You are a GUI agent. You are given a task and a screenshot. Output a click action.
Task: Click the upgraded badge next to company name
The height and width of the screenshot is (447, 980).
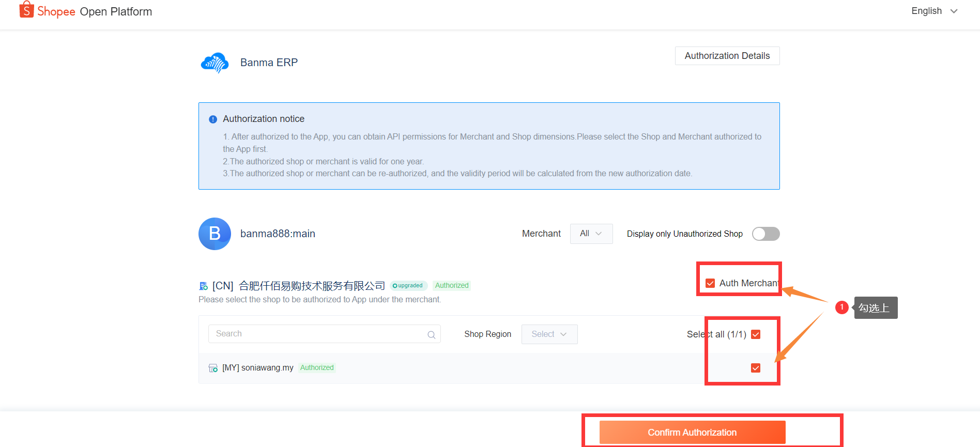[x=408, y=286]
